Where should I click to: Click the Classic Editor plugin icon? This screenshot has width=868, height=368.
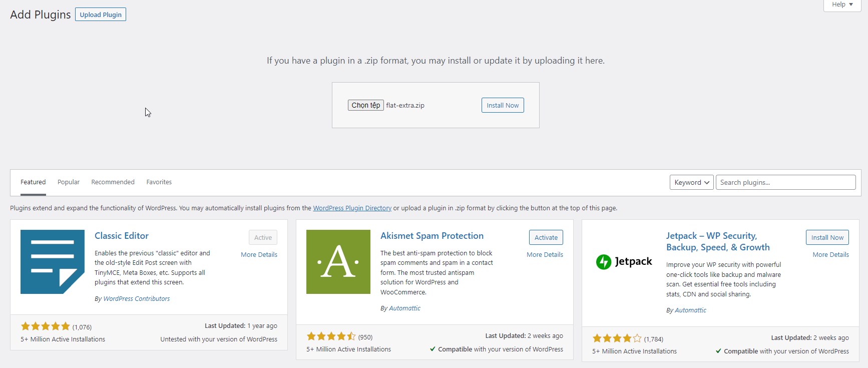point(53,262)
